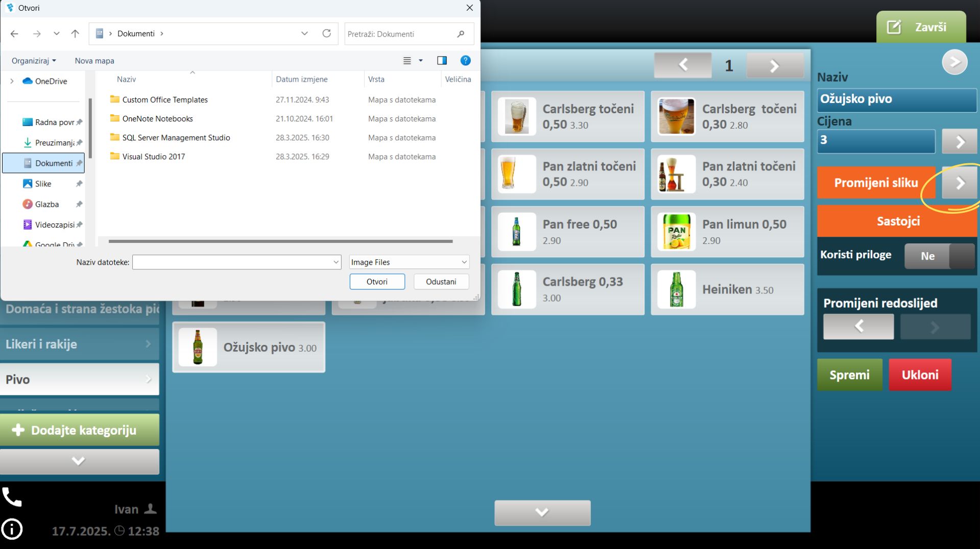
Task: Select the Pivo category
Action: pos(79,379)
